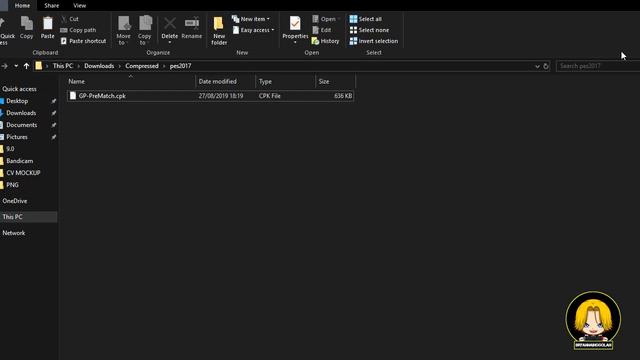Image resolution: width=640 pixels, height=360 pixels.
Task: Select the GP-PreMatch.cpk file name
Action: click(x=102, y=96)
